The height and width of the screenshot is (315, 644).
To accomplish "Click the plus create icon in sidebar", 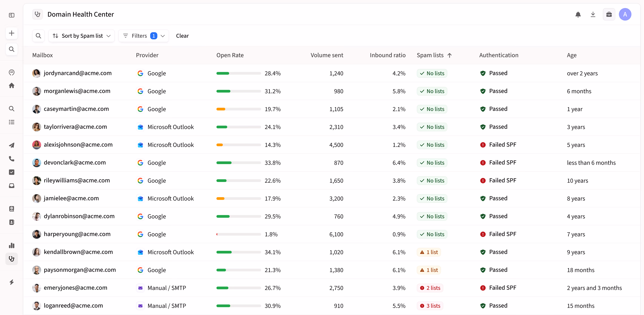I will coord(11,33).
